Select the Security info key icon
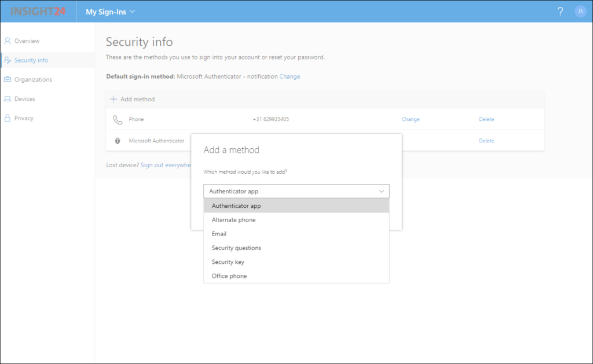This screenshot has height=364, width=593. [8, 60]
